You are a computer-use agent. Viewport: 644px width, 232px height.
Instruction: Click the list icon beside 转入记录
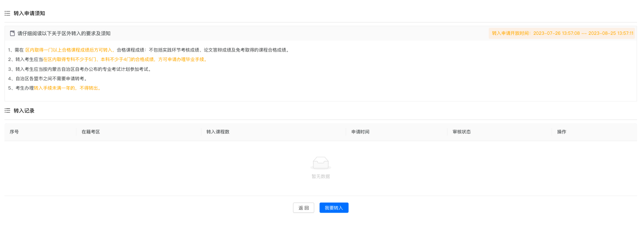pyautogui.click(x=7, y=111)
